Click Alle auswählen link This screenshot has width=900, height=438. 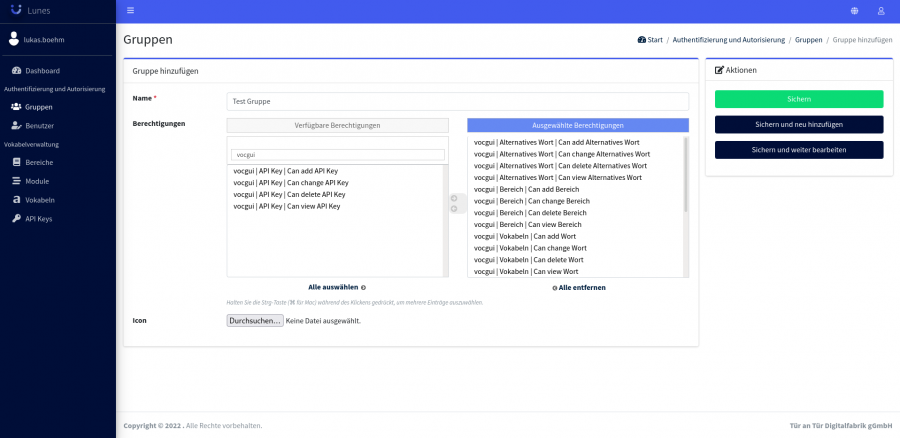point(336,287)
